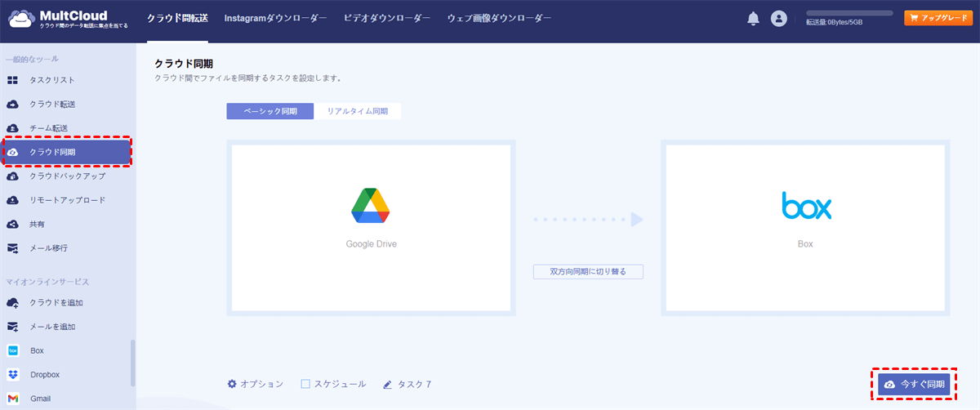Open クラウドバックアップ in sidebar

(68, 176)
